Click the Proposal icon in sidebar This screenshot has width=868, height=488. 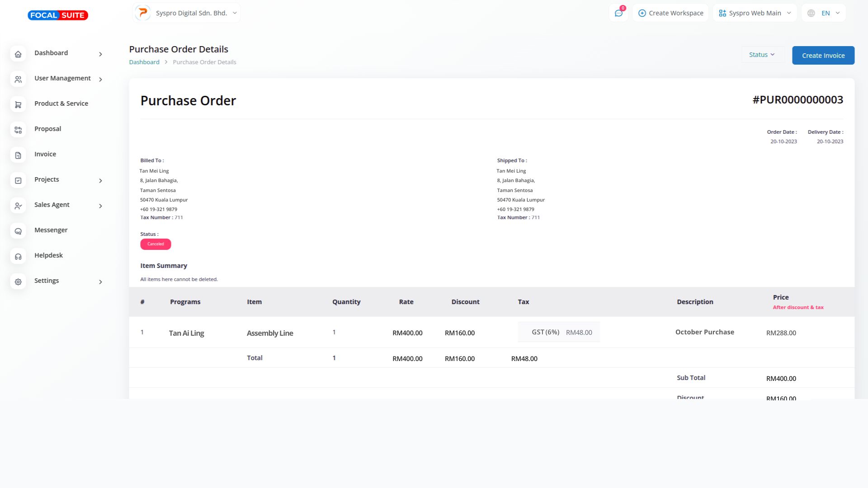pyautogui.click(x=18, y=130)
